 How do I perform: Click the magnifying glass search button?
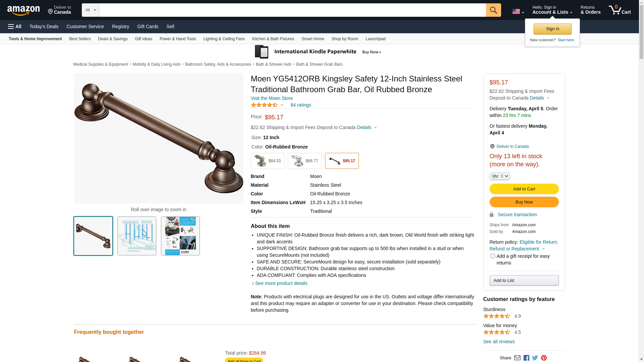click(493, 10)
